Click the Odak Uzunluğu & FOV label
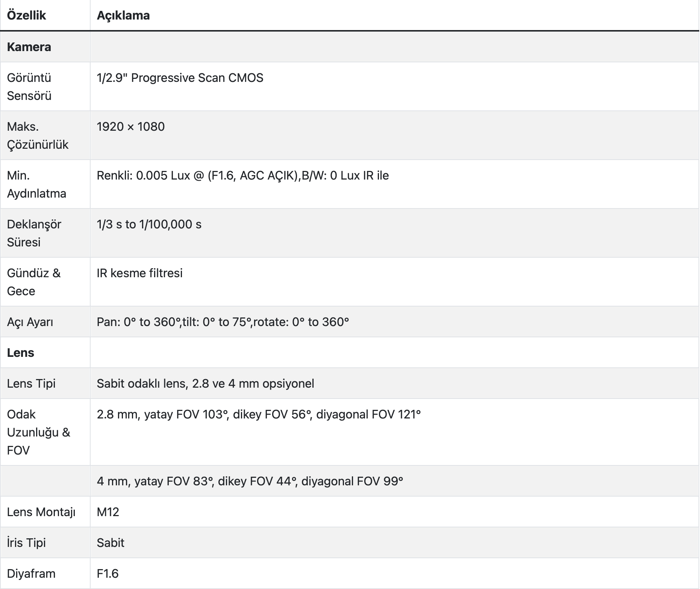Viewport: 700px width, 589px height. pyautogui.click(x=38, y=432)
